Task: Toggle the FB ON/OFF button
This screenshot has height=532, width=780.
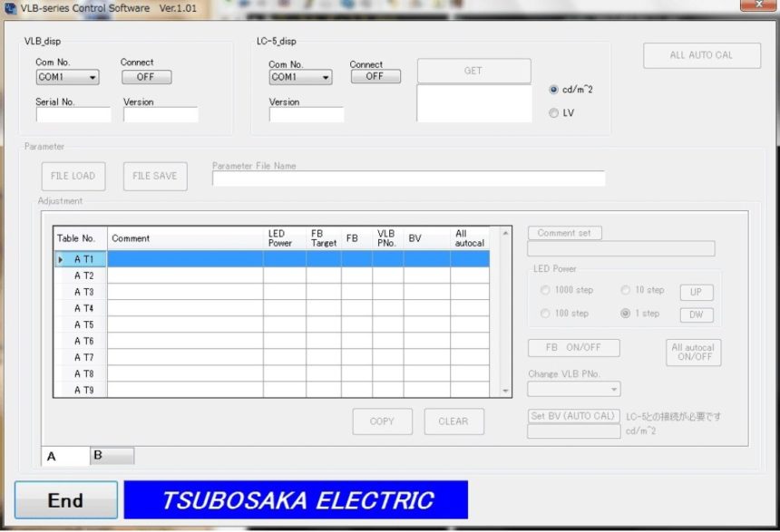Action: click(x=573, y=347)
